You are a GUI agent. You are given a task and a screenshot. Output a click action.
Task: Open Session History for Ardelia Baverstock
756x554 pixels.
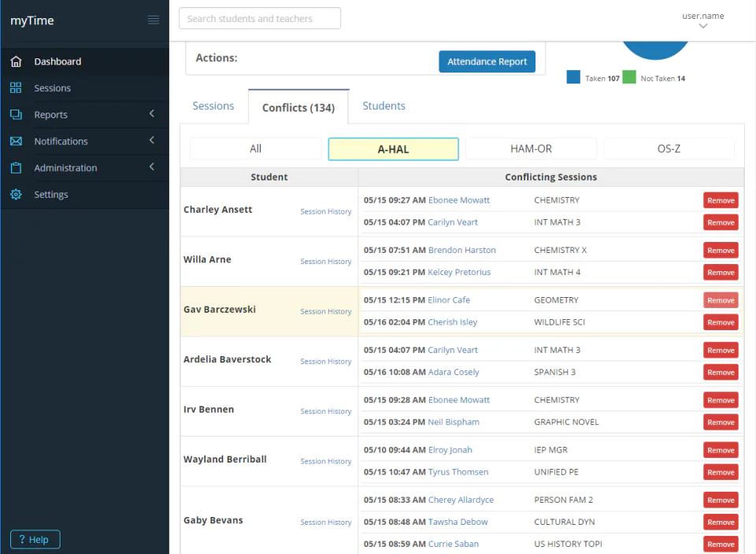point(325,361)
